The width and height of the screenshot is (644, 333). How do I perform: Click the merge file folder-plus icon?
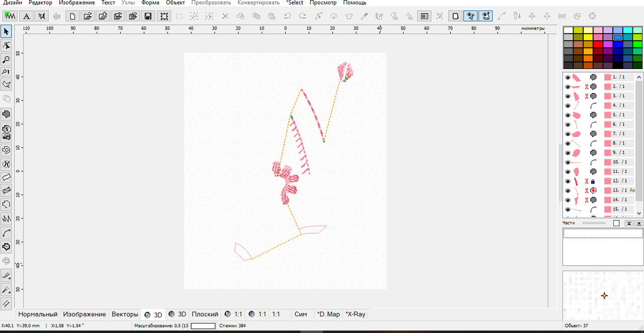[103, 16]
